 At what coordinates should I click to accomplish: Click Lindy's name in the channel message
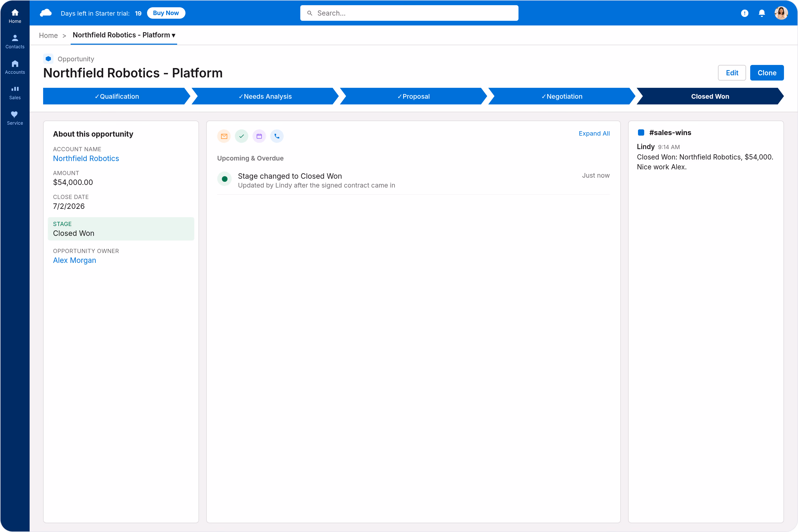point(646,147)
